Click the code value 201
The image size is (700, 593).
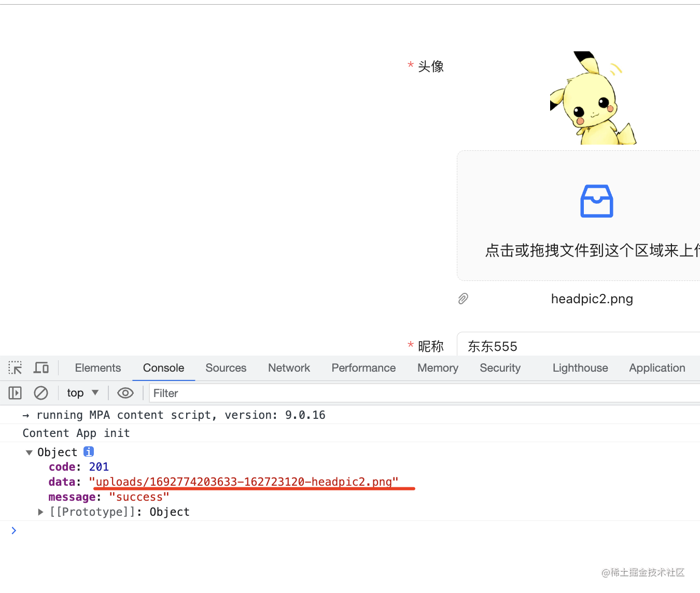(99, 467)
